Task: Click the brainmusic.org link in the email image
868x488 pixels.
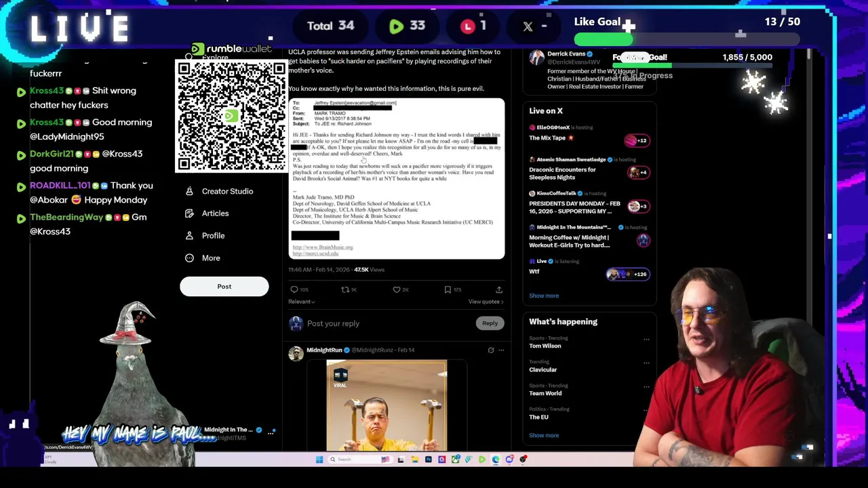Action: click(x=323, y=247)
